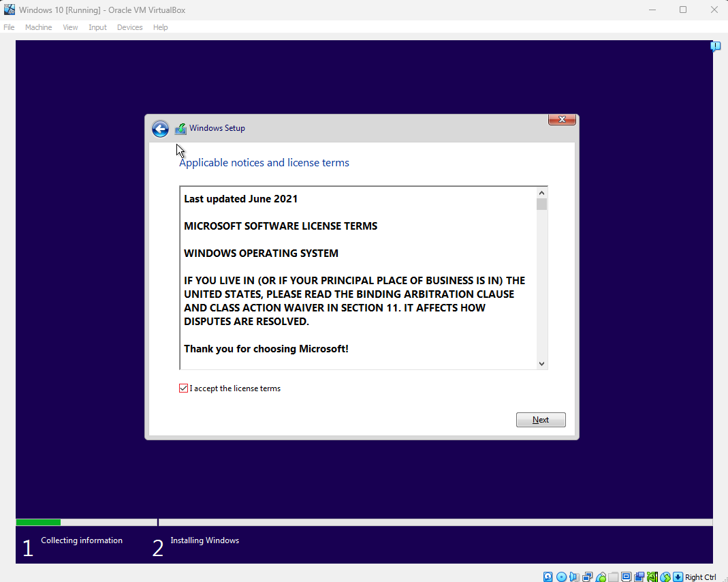The height and width of the screenshot is (582, 728).
Task: Click the license text scroll up arrow
Action: [541, 193]
